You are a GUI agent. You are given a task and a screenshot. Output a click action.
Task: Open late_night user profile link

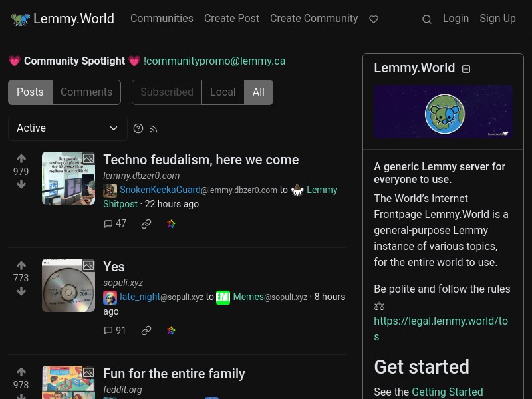click(x=140, y=297)
